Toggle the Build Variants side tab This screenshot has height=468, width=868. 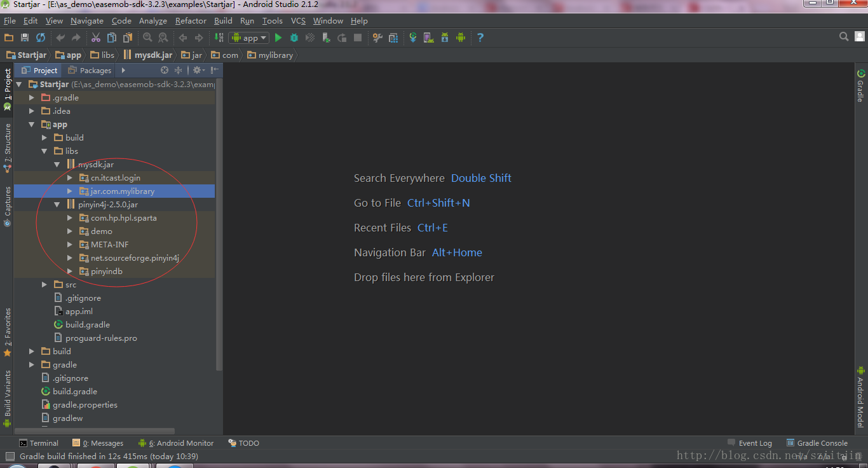pos(7,398)
